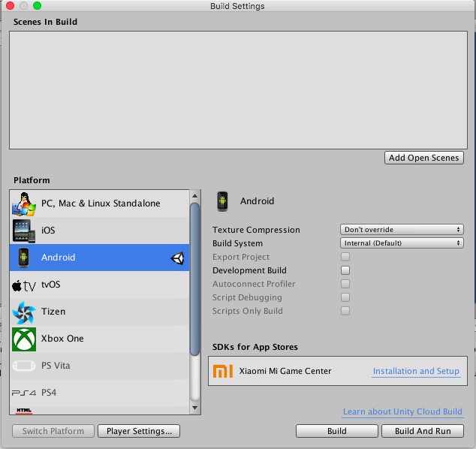Click inside the Scenes In Build list
This screenshot has width=476, height=449.
(x=238, y=90)
